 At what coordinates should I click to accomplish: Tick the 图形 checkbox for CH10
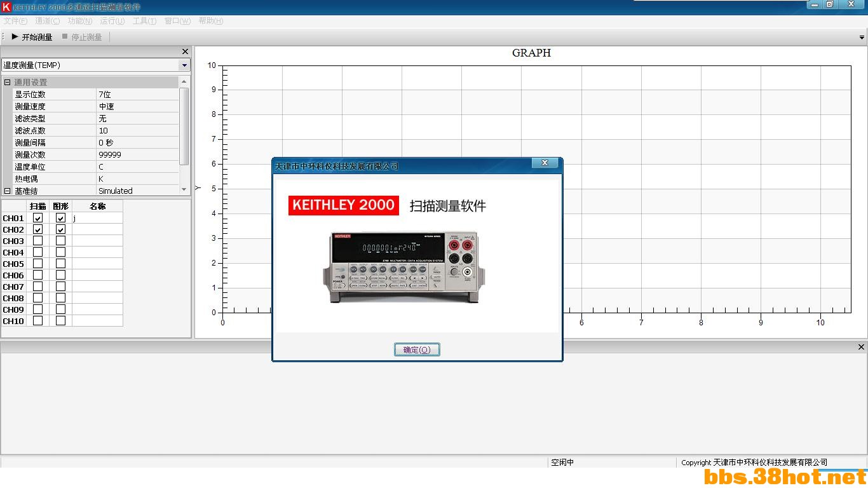click(60, 321)
